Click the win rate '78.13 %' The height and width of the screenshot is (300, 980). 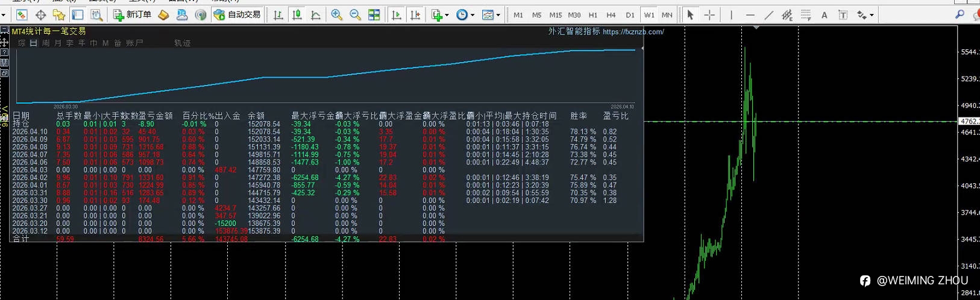(583, 132)
